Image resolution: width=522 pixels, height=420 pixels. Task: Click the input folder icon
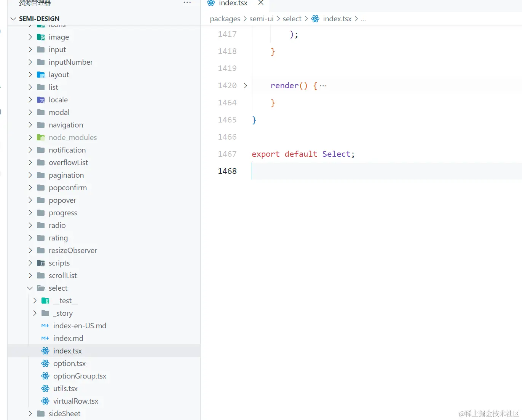[41, 49]
